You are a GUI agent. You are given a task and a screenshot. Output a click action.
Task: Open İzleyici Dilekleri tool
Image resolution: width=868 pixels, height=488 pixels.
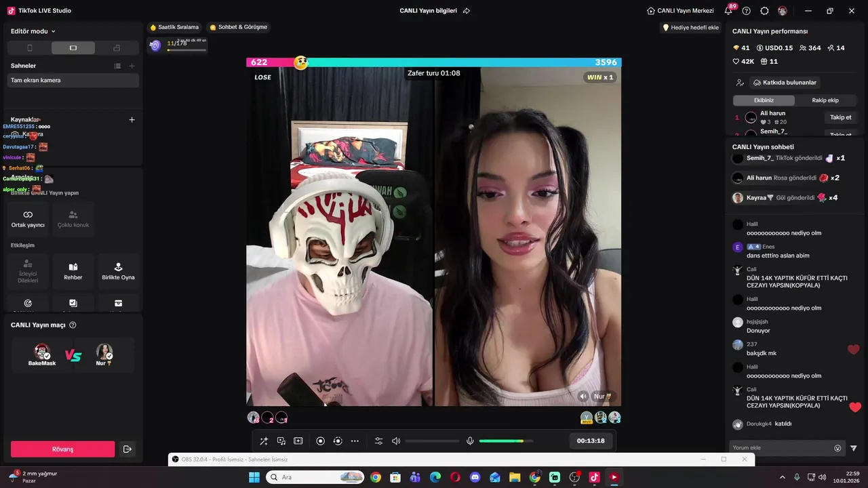point(28,271)
